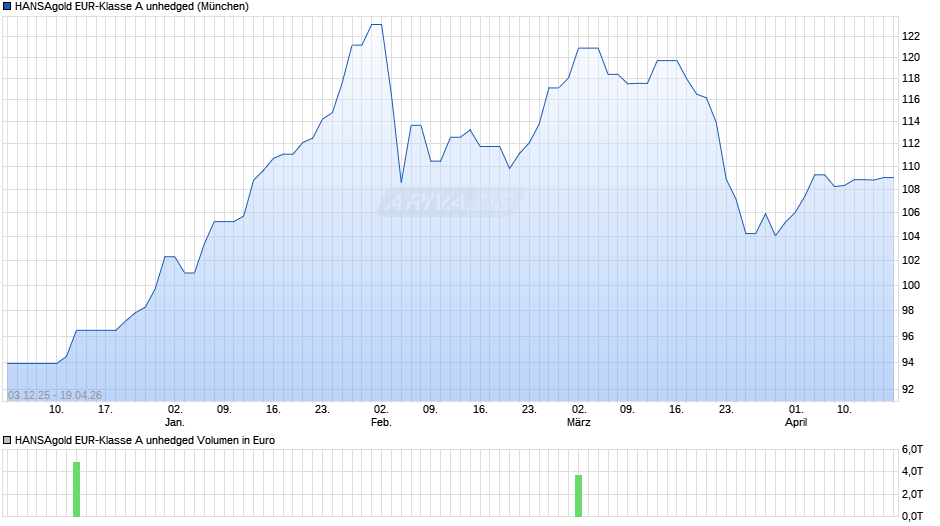Image resolution: width=940 pixels, height=526 pixels.
Task: Click the '122' price axis label
Action: click(x=911, y=37)
